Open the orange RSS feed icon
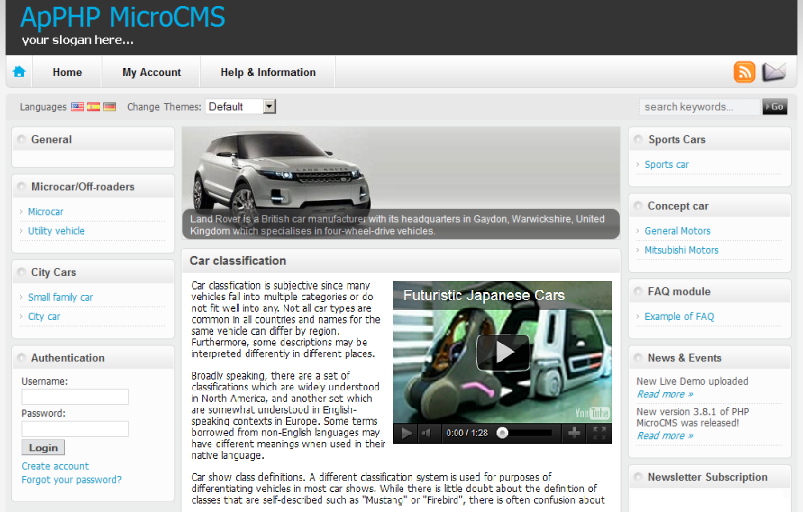Image resolution: width=803 pixels, height=512 pixels. point(744,72)
